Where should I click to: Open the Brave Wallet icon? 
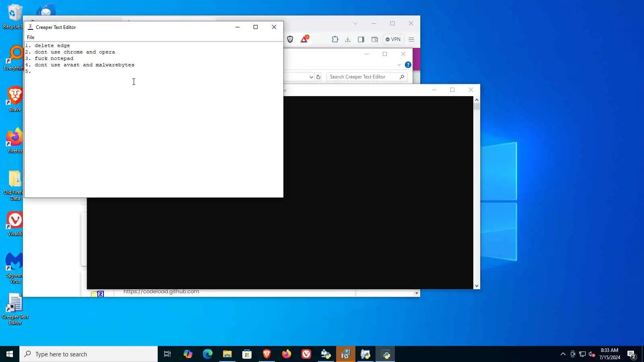click(374, 39)
